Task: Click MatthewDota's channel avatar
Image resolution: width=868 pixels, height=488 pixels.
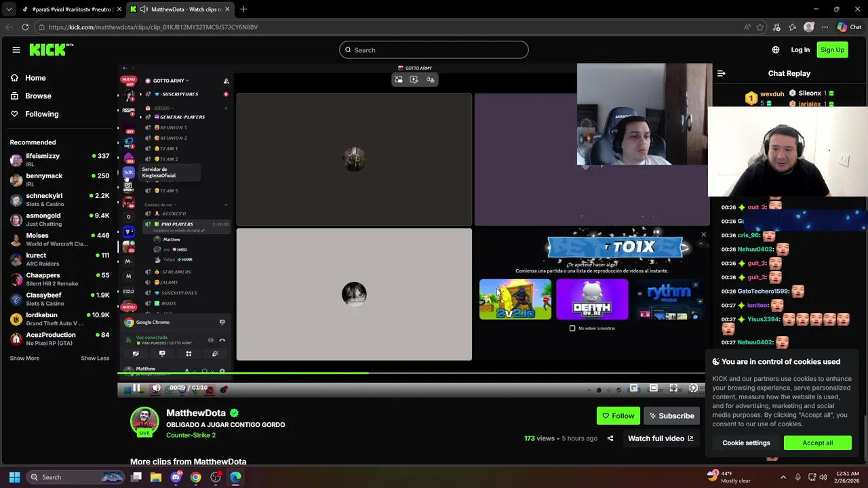Action: click(x=144, y=422)
